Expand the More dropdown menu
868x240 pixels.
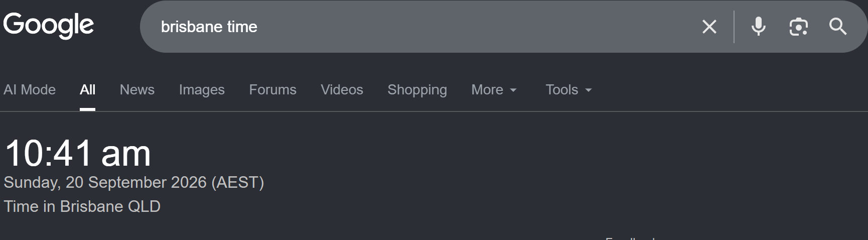coord(494,89)
